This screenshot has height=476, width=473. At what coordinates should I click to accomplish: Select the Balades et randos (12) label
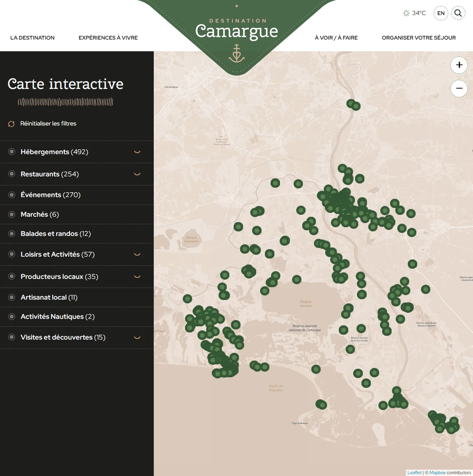[56, 234]
